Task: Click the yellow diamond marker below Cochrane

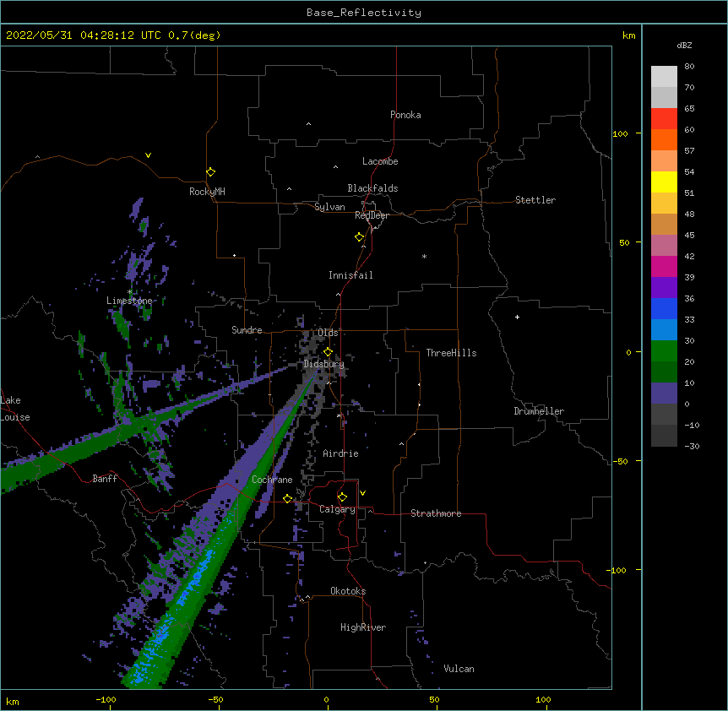Action: coord(287,498)
